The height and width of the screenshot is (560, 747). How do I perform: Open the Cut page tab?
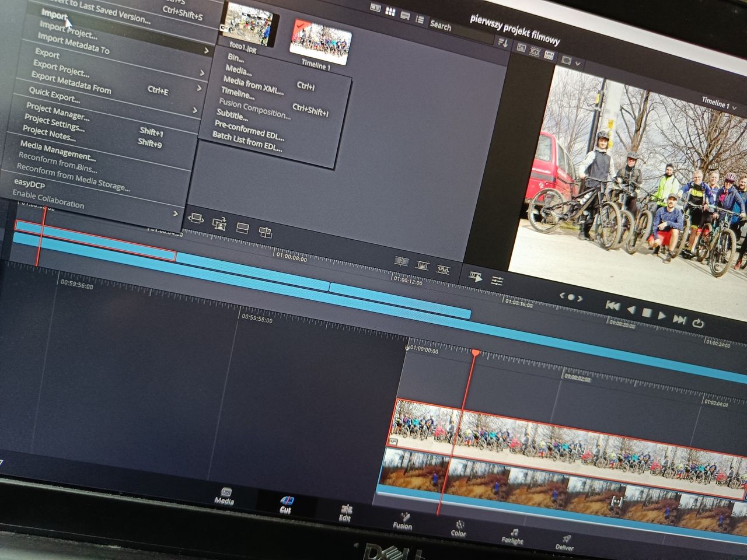[x=285, y=505]
